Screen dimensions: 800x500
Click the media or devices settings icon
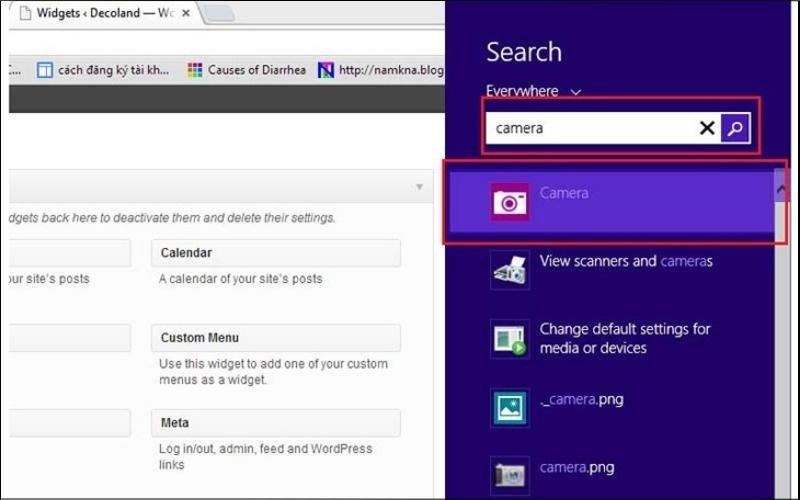point(509,339)
